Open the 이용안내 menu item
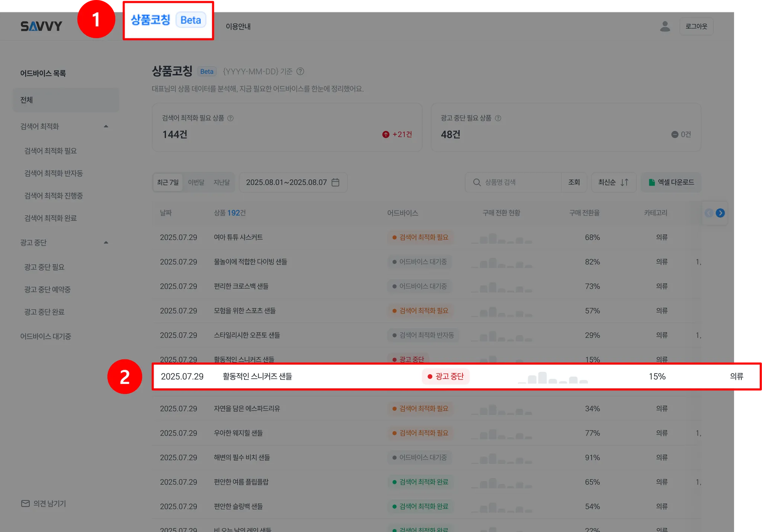This screenshot has width=762, height=532. tap(238, 26)
